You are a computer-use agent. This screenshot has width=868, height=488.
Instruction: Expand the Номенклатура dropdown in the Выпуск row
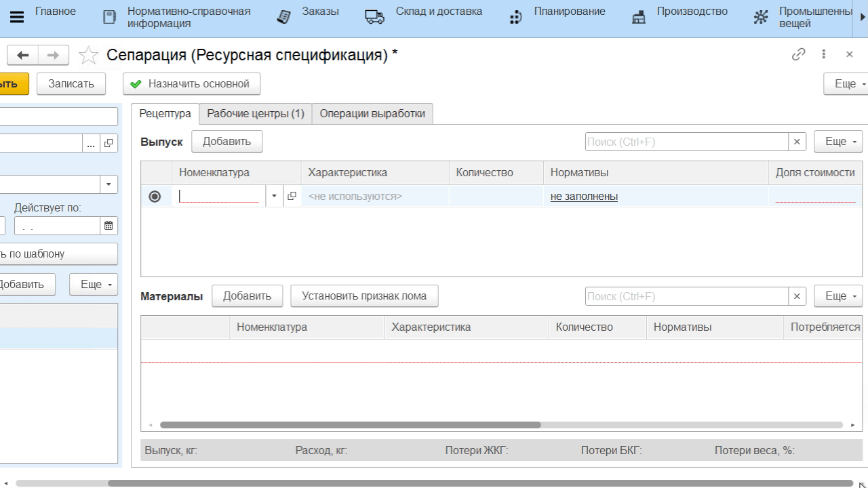275,196
